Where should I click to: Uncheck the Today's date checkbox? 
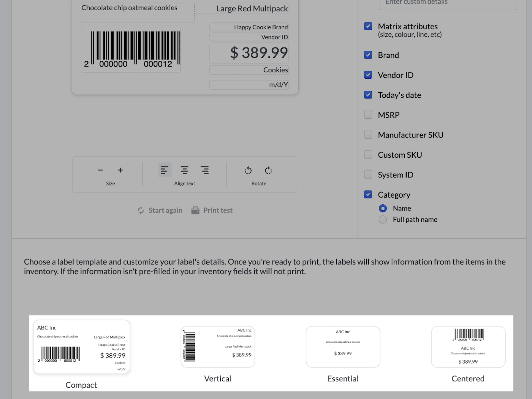click(368, 95)
